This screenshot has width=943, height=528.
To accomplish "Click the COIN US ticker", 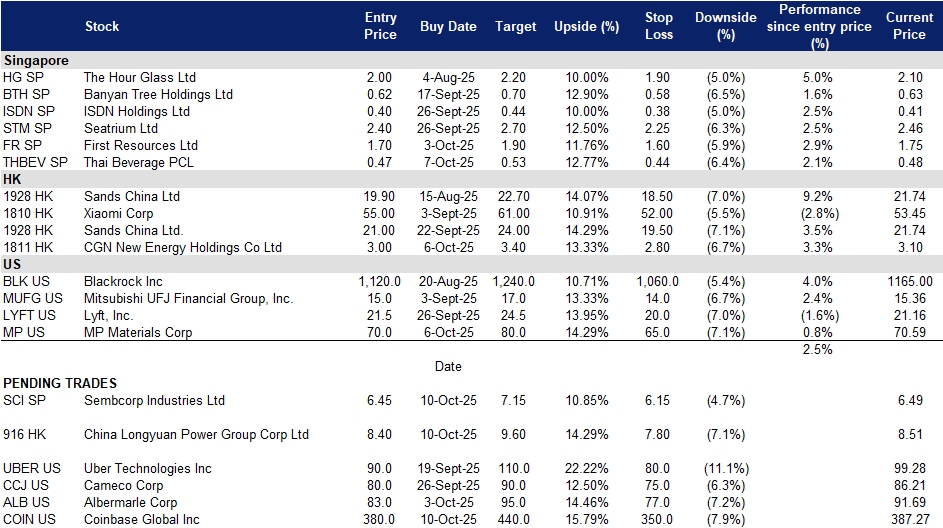I will tap(29, 519).
